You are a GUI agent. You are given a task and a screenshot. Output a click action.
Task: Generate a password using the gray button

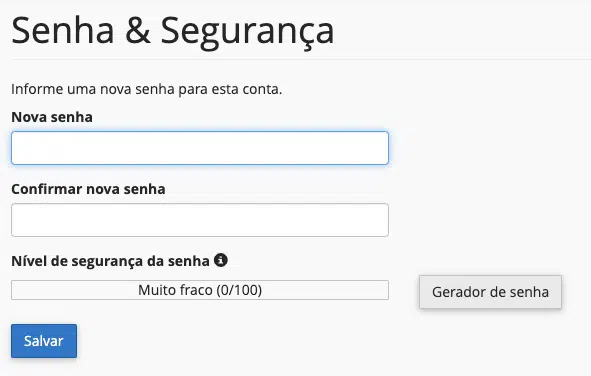(490, 292)
